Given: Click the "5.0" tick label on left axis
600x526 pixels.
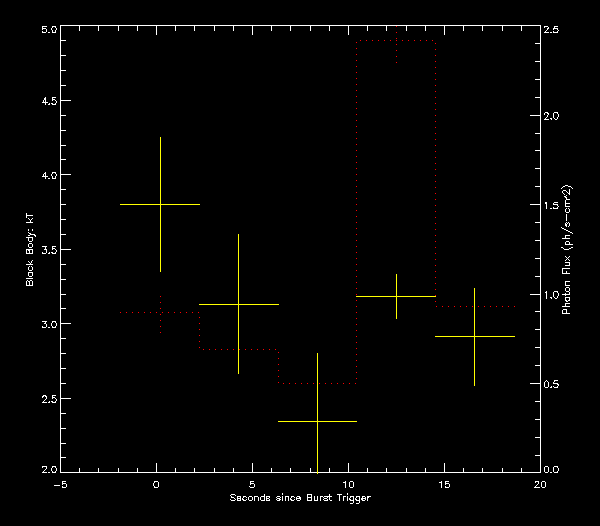Looking at the screenshot, I should [x=46, y=30].
